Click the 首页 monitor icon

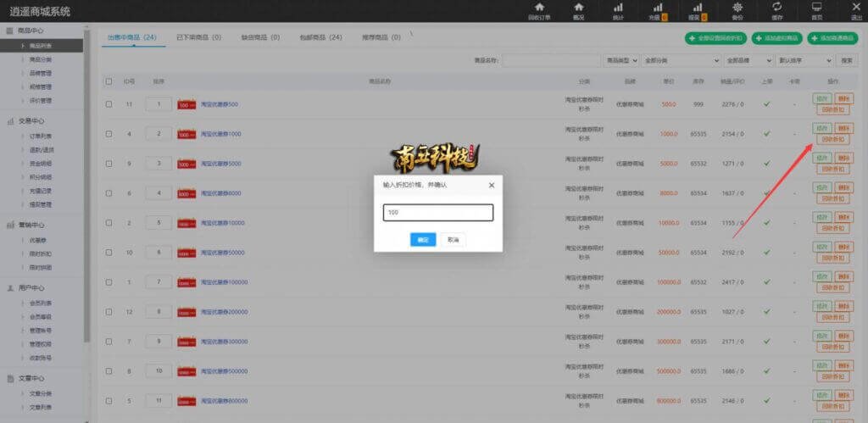tap(816, 8)
